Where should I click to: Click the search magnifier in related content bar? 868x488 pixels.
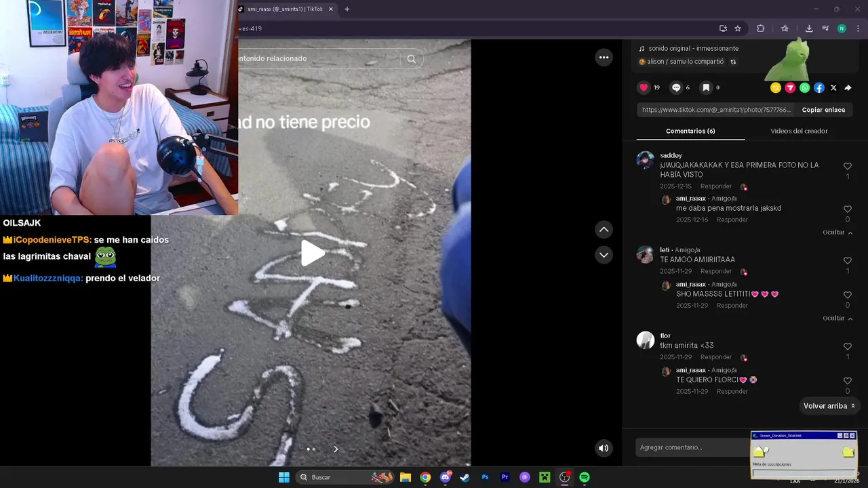411,59
